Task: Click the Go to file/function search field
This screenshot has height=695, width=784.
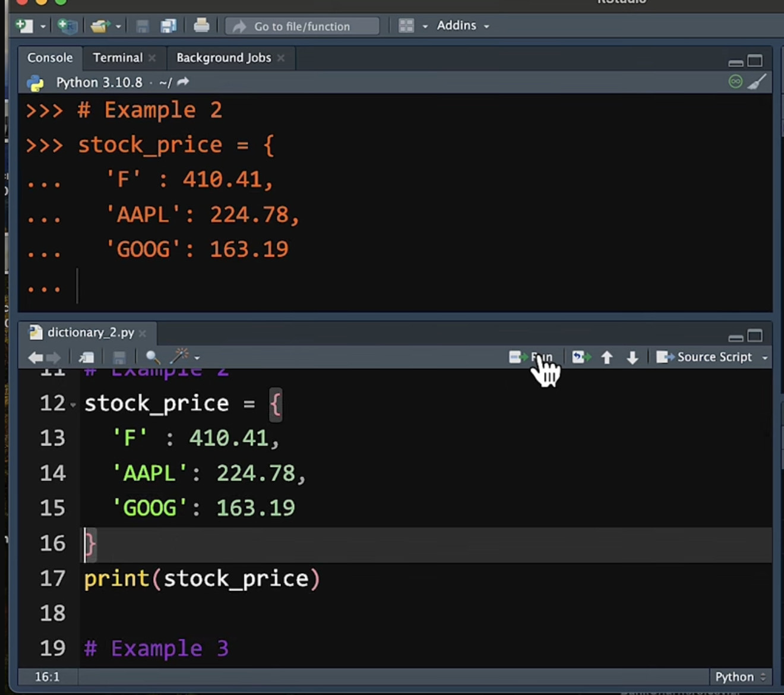Action: (302, 26)
